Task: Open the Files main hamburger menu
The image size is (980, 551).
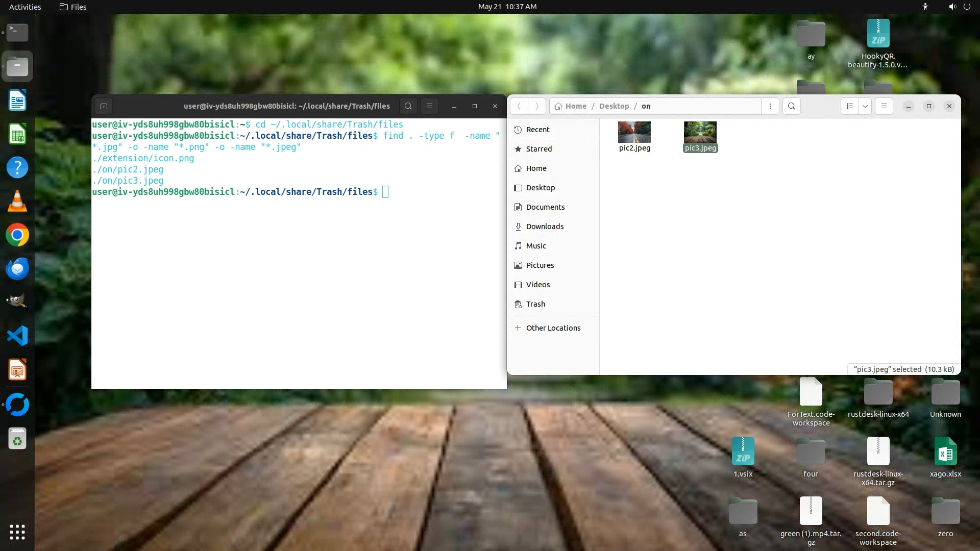Action: point(884,106)
